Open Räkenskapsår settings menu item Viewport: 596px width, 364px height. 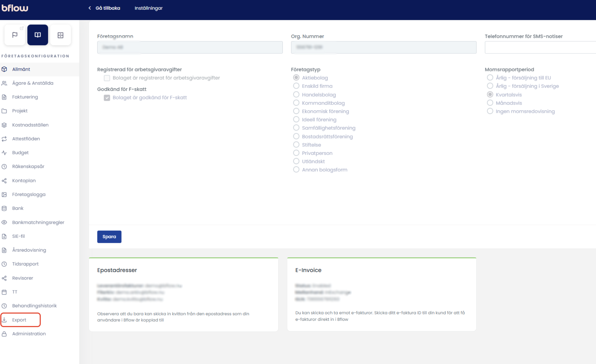click(x=28, y=166)
